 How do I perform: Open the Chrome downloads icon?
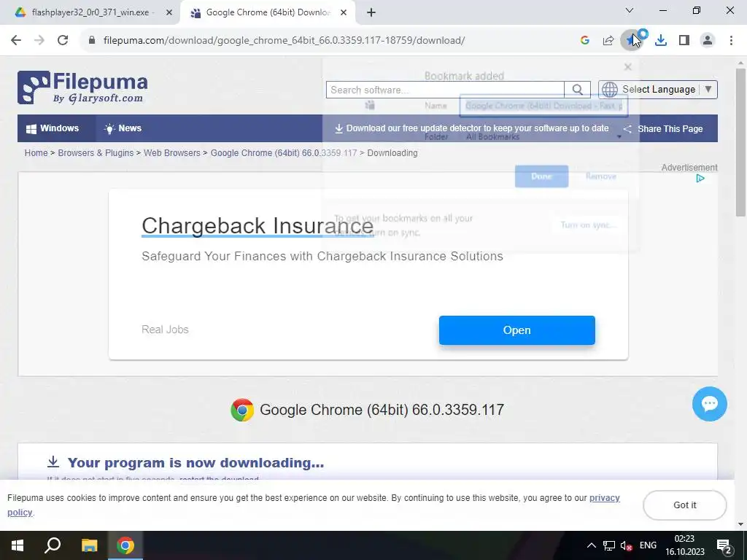click(x=661, y=40)
